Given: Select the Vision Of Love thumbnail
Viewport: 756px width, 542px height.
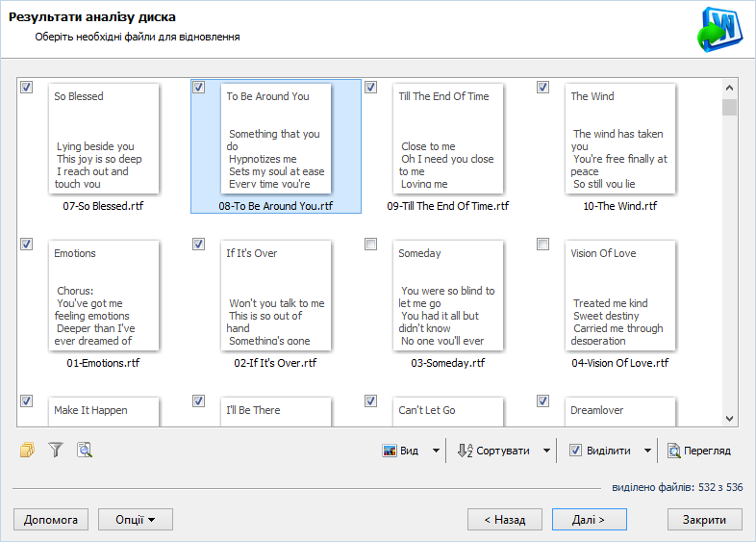Looking at the screenshot, I should 620,296.
